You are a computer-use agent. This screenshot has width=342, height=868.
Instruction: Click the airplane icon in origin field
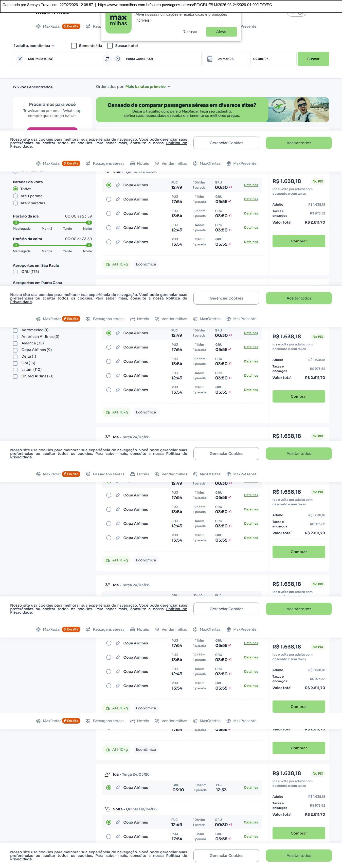(20, 59)
